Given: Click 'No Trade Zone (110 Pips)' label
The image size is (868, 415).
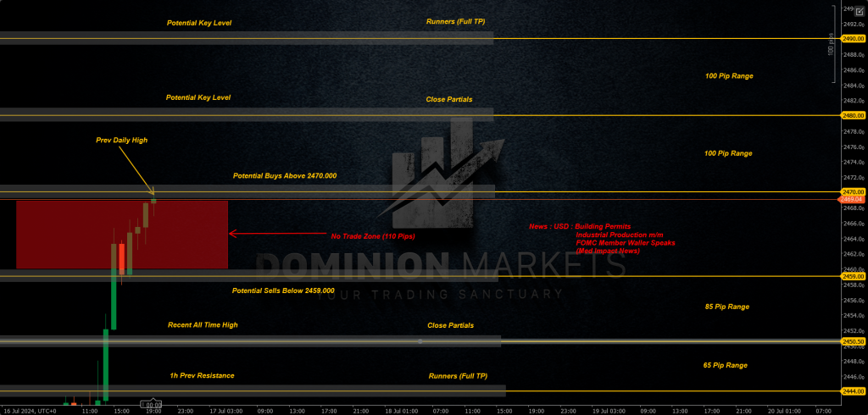Looking at the screenshot, I should [373, 236].
